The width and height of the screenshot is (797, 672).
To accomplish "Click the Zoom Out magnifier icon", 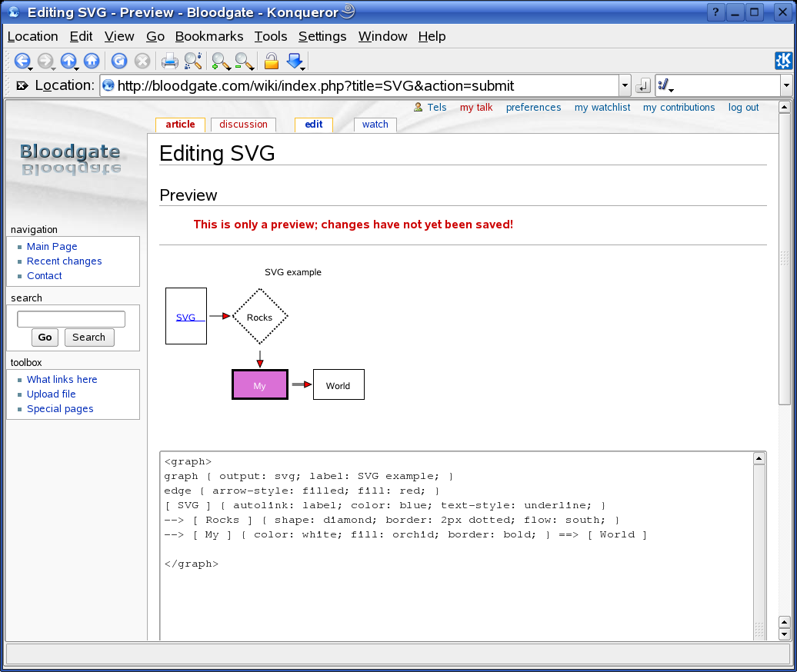I will coord(244,61).
